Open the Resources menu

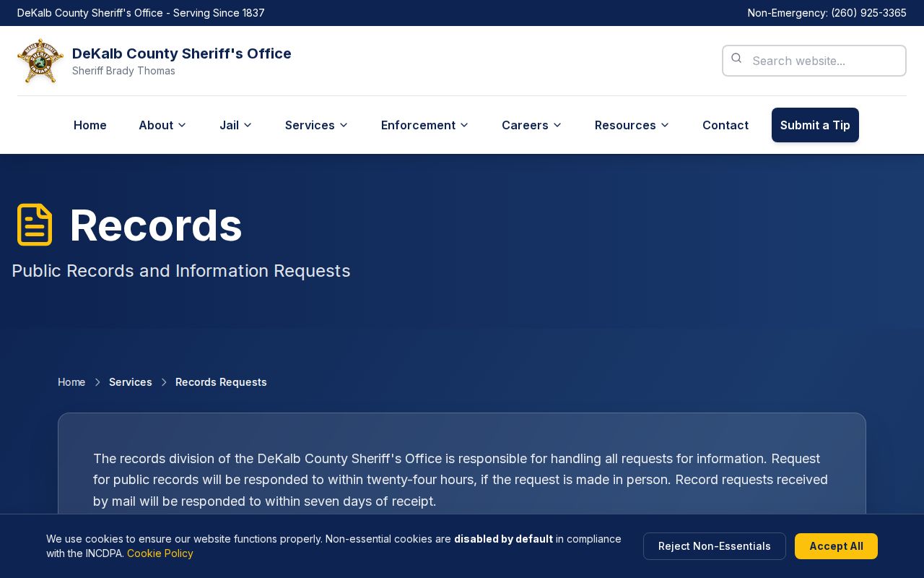click(632, 125)
